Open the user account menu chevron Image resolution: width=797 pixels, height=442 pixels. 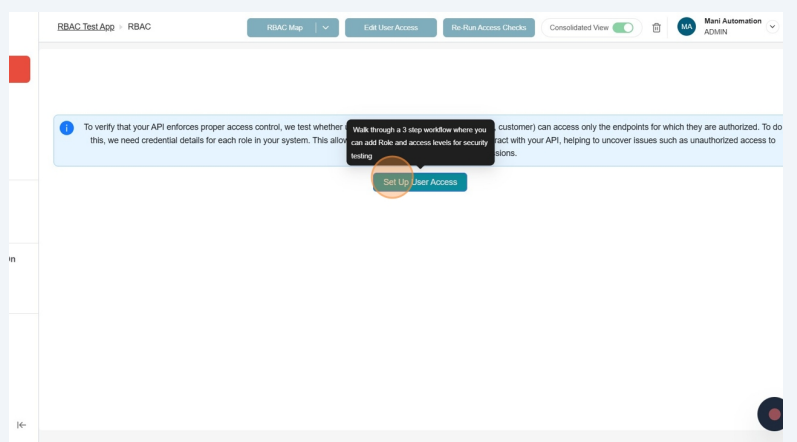[x=772, y=26]
